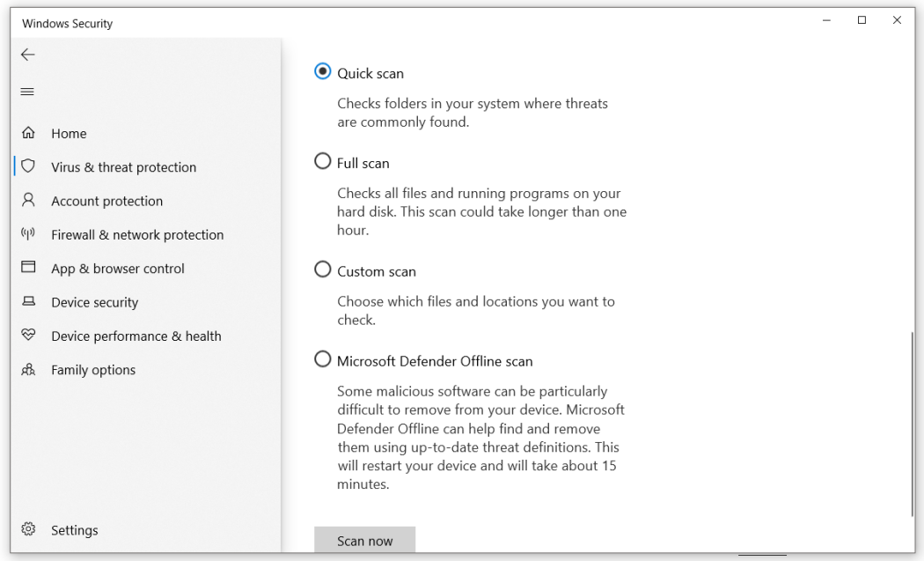Open Device performance & health via its heart icon
The width and height of the screenshot is (924, 561).
pos(27,336)
